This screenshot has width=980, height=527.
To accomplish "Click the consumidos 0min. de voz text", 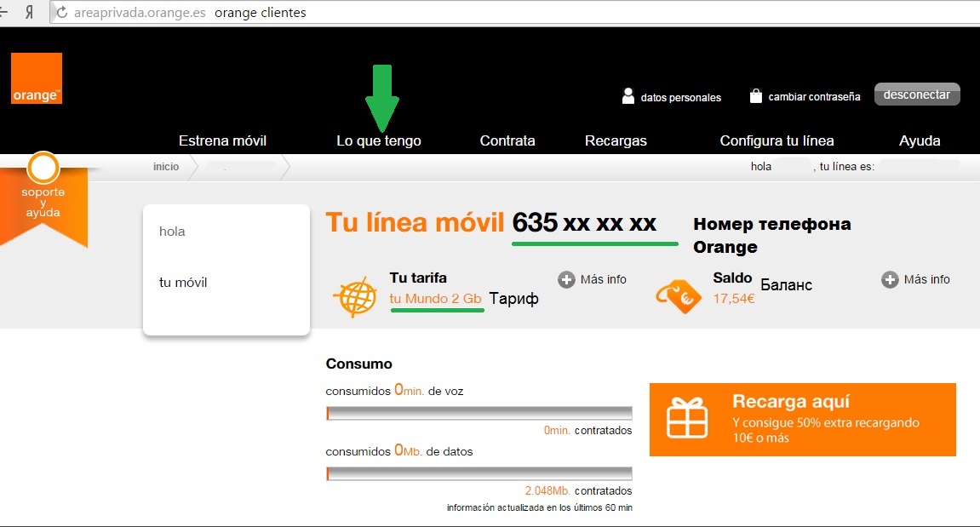I will click(x=394, y=391).
